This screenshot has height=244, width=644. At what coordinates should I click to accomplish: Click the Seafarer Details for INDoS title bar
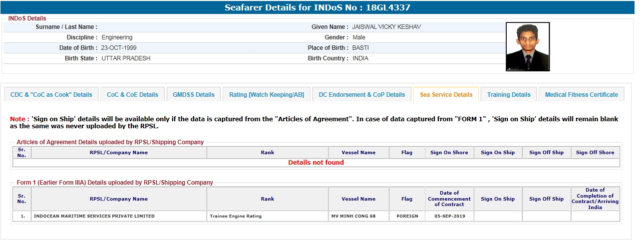318,7
